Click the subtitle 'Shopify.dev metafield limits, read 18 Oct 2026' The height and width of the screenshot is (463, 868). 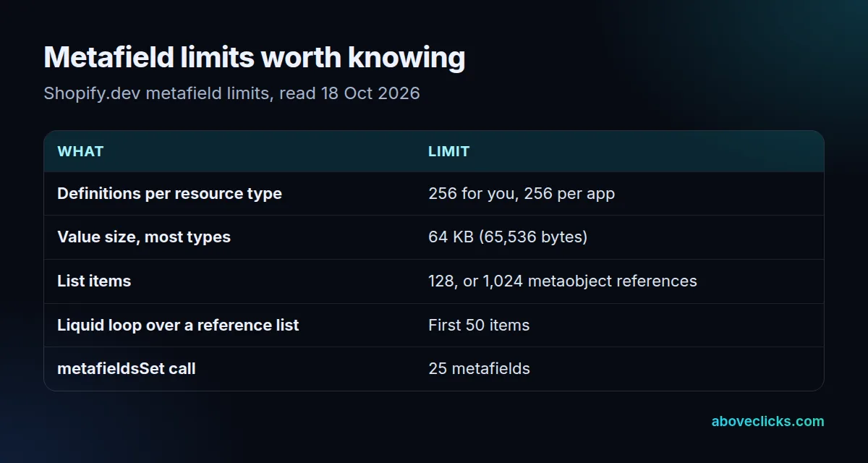pos(231,93)
